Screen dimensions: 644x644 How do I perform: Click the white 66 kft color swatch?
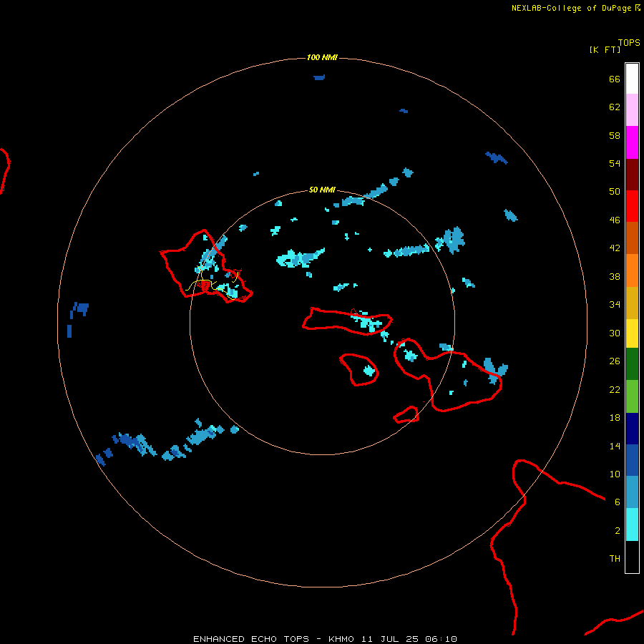(x=632, y=79)
